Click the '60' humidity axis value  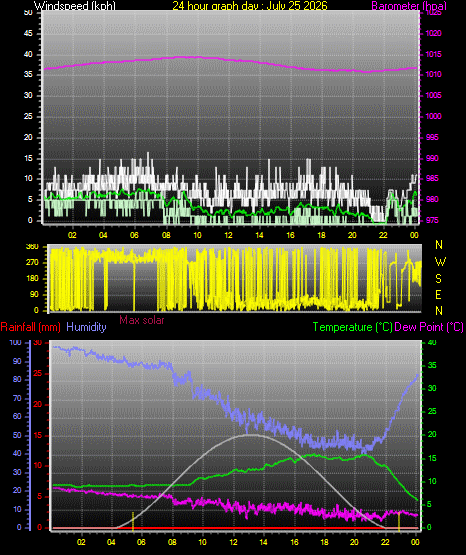click(17, 417)
